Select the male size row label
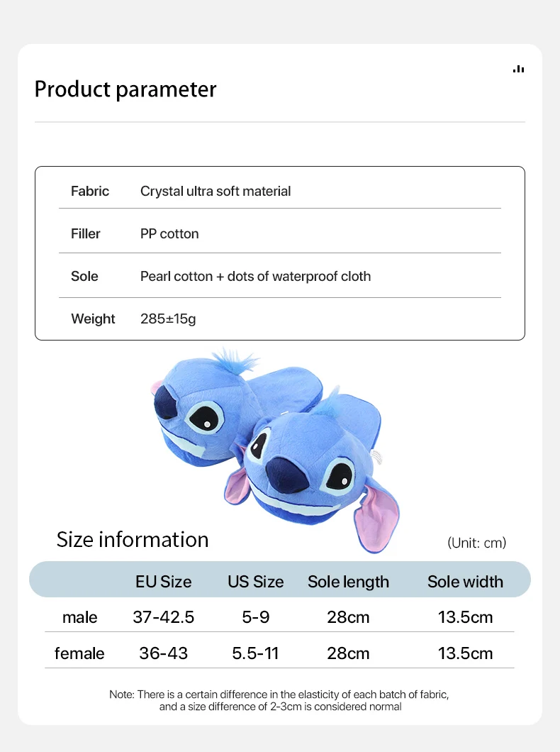 (79, 617)
